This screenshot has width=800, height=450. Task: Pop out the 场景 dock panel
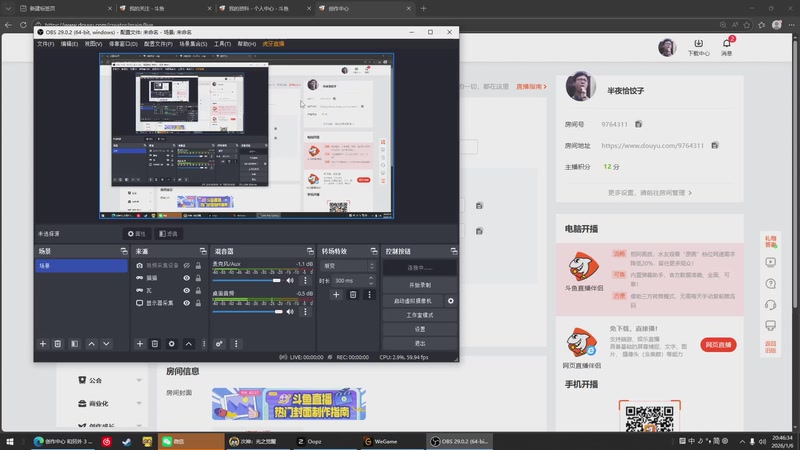click(x=123, y=251)
